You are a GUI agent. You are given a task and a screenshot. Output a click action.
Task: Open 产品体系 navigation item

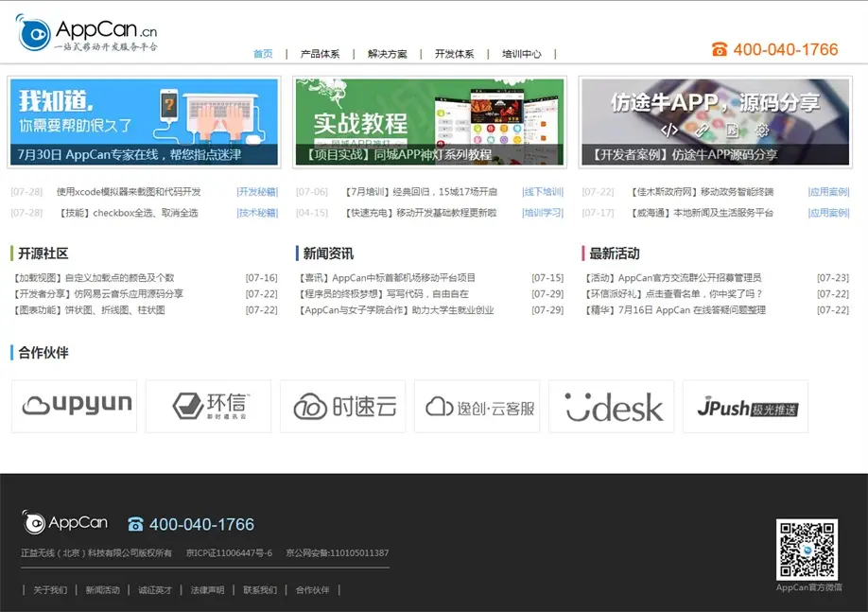(x=320, y=54)
